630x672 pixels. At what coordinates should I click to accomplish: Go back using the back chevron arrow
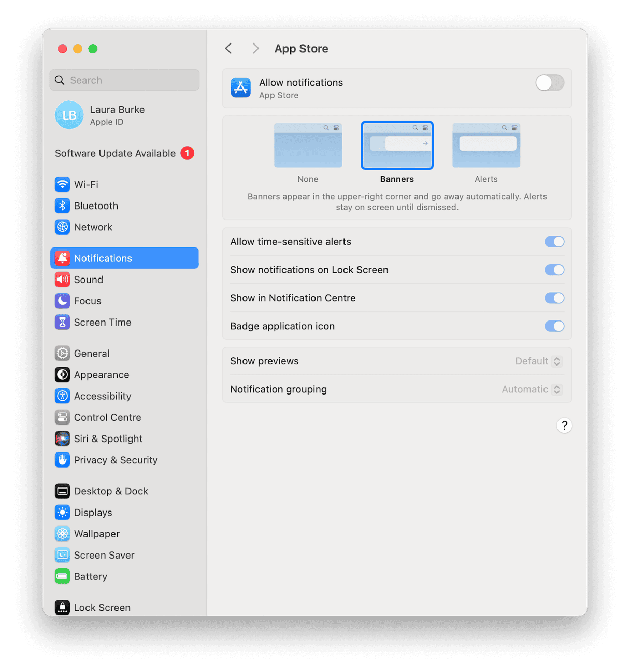[x=228, y=48]
